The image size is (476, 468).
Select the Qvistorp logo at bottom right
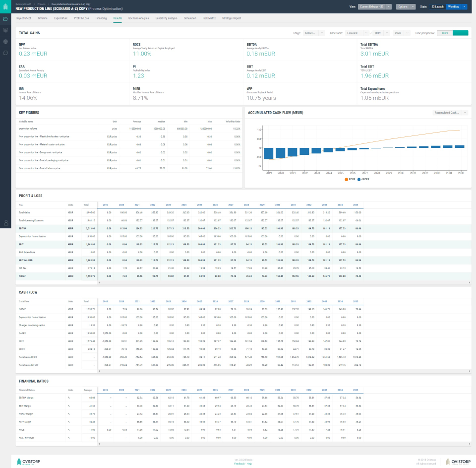tap(457, 462)
